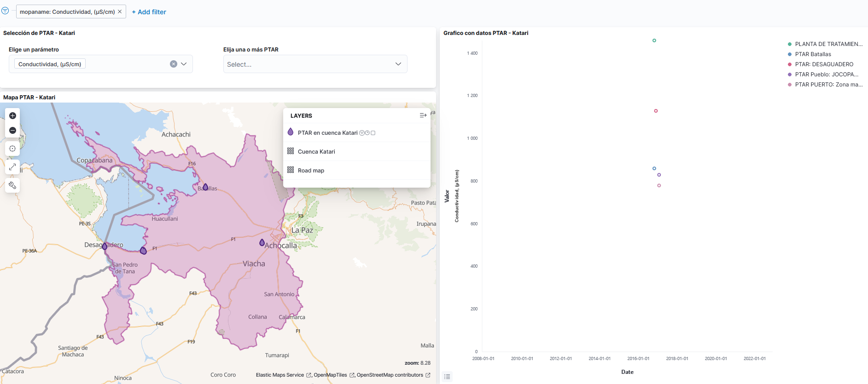The height and width of the screenshot is (384, 868).
Task: Open the OpenStreetMap contributors link
Action: point(390,375)
